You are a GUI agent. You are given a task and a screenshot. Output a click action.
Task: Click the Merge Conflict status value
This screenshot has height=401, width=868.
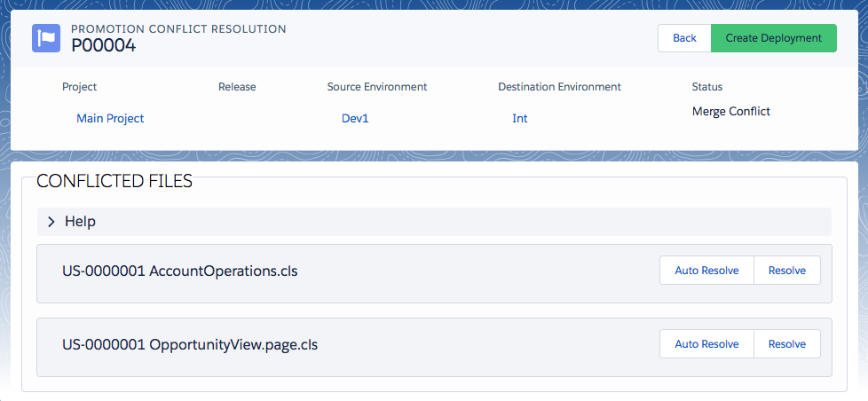(x=730, y=111)
